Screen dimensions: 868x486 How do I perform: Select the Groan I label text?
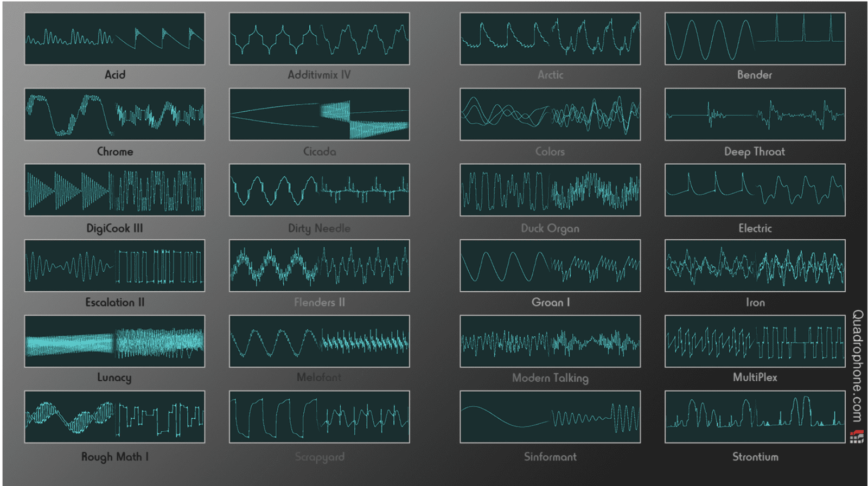click(550, 303)
